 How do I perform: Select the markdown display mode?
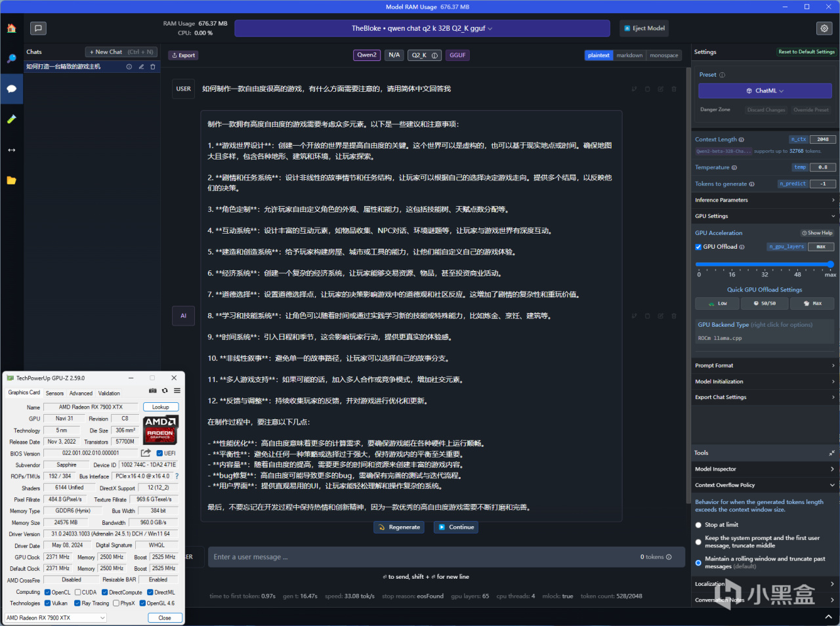(629, 56)
